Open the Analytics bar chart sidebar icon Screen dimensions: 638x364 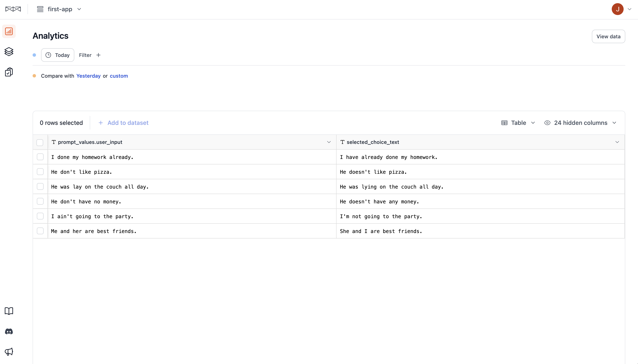click(9, 32)
